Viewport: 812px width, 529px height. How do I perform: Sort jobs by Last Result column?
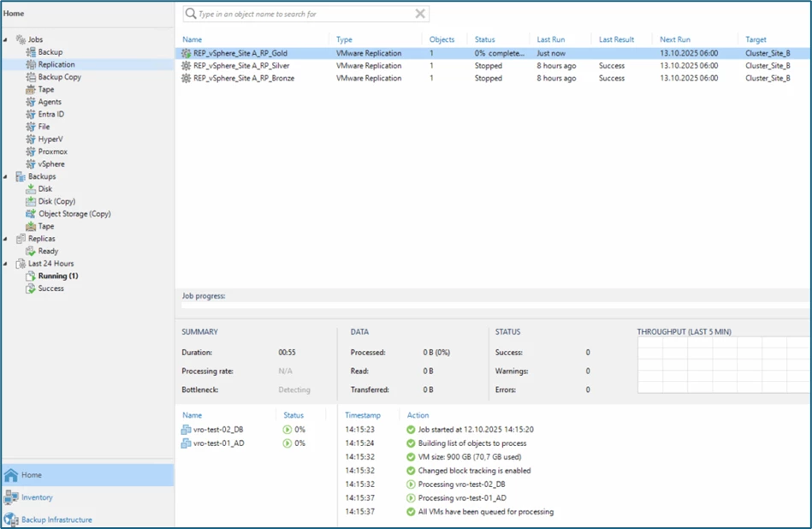(616, 39)
